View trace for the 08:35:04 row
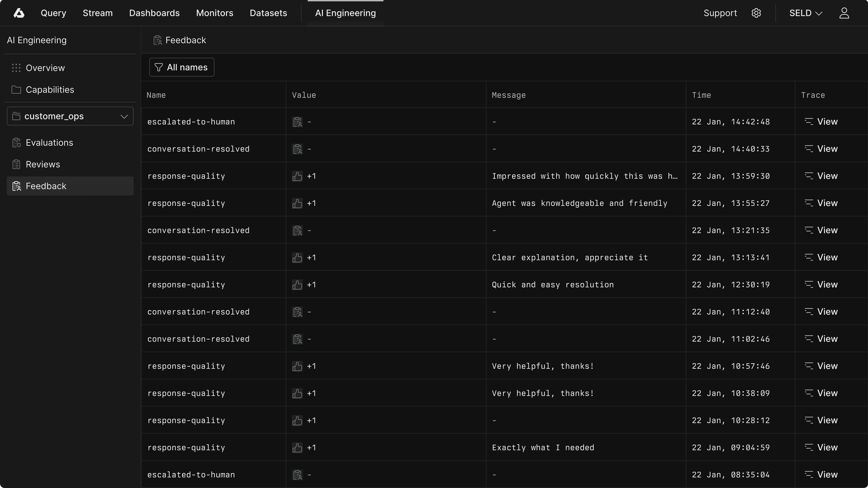The image size is (868, 488). (x=821, y=474)
